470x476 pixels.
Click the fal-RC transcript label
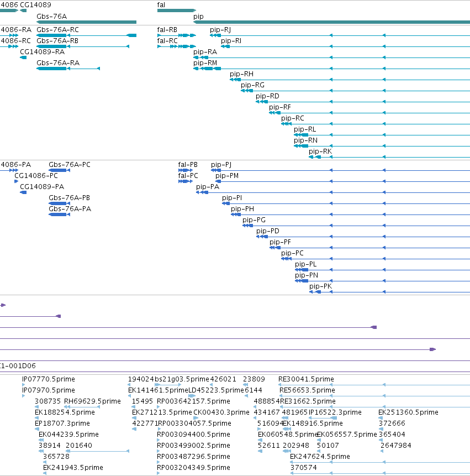pyautogui.click(x=167, y=41)
